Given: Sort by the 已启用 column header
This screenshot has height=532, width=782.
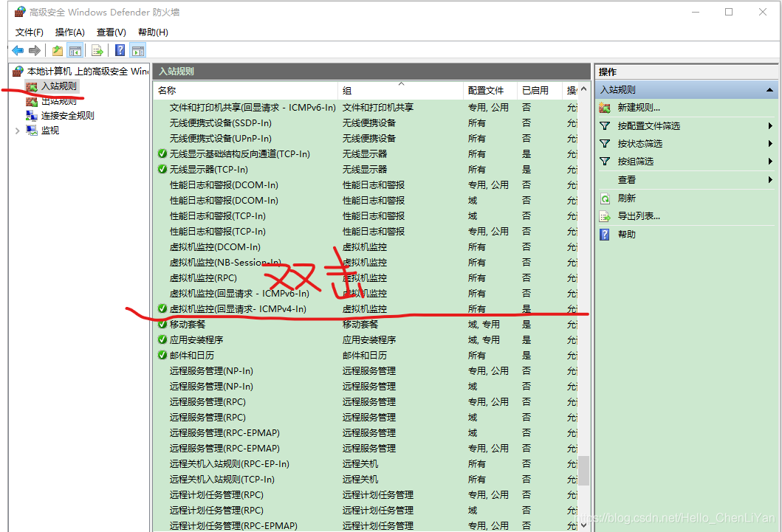Looking at the screenshot, I should pos(540,90).
